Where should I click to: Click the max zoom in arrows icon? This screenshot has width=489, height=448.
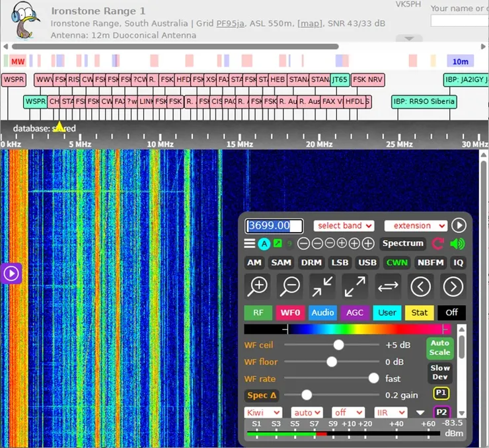click(x=322, y=286)
